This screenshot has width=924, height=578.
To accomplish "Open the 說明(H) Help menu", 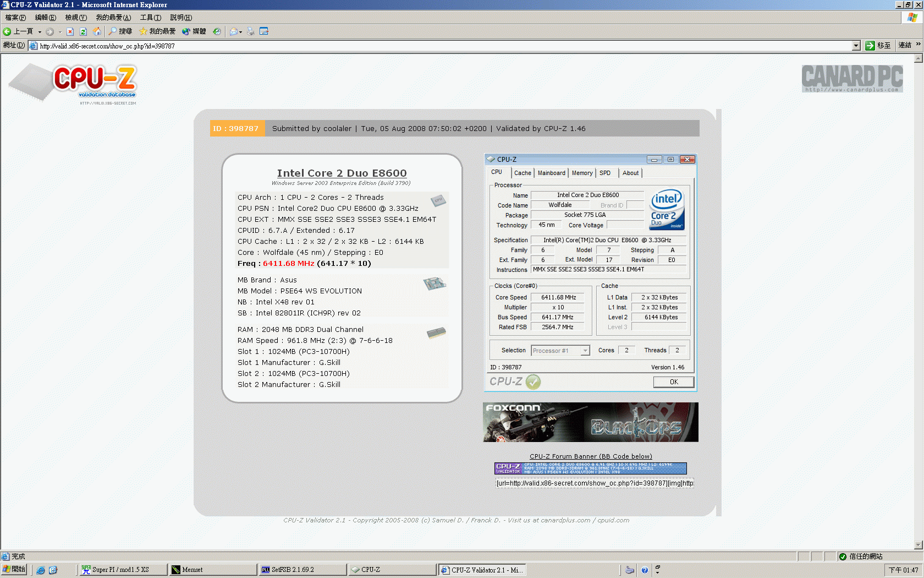I will tap(181, 18).
